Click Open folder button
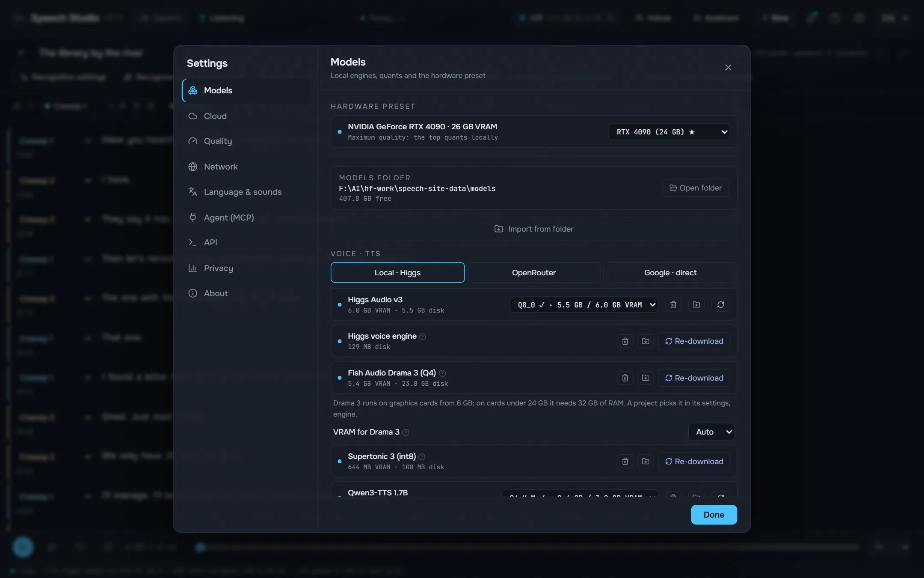The width and height of the screenshot is (924, 578). (x=696, y=188)
